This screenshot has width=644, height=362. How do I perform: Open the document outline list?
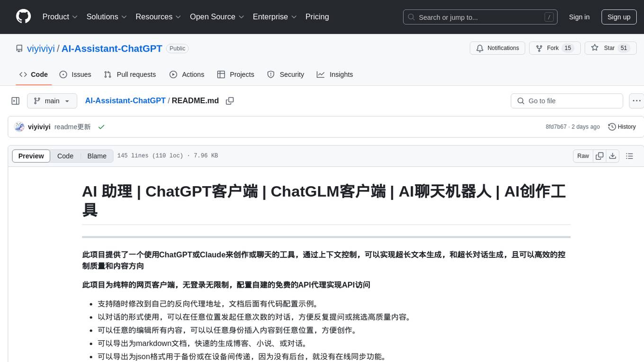pos(629,156)
